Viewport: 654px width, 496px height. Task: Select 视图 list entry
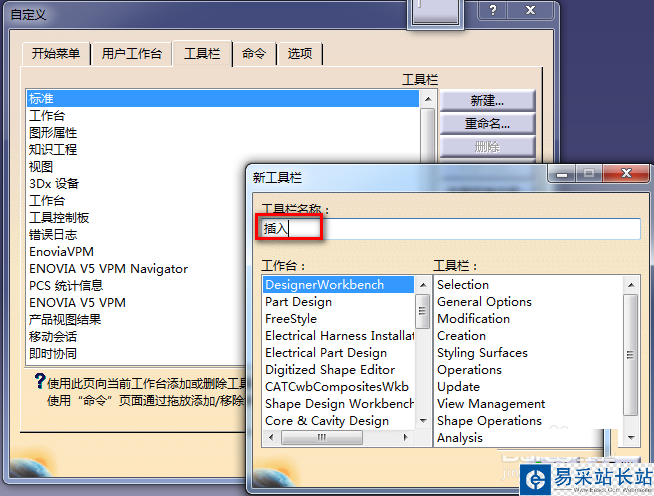click(x=41, y=166)
